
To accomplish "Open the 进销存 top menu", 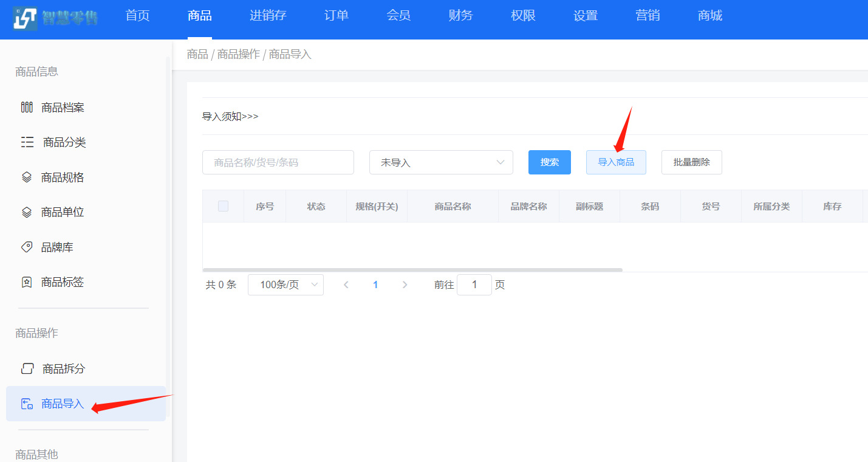I will click(268, 16).
